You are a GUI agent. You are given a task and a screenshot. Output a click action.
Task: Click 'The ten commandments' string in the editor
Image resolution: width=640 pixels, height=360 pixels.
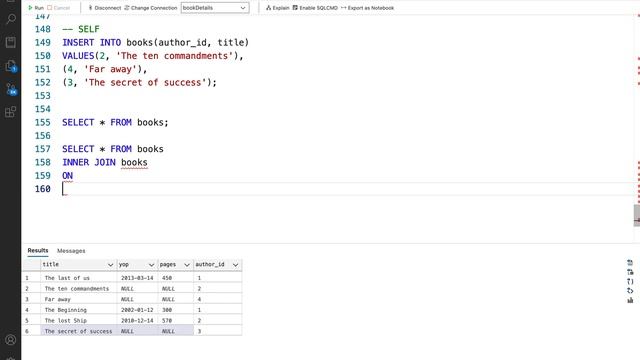coord(175,56)
